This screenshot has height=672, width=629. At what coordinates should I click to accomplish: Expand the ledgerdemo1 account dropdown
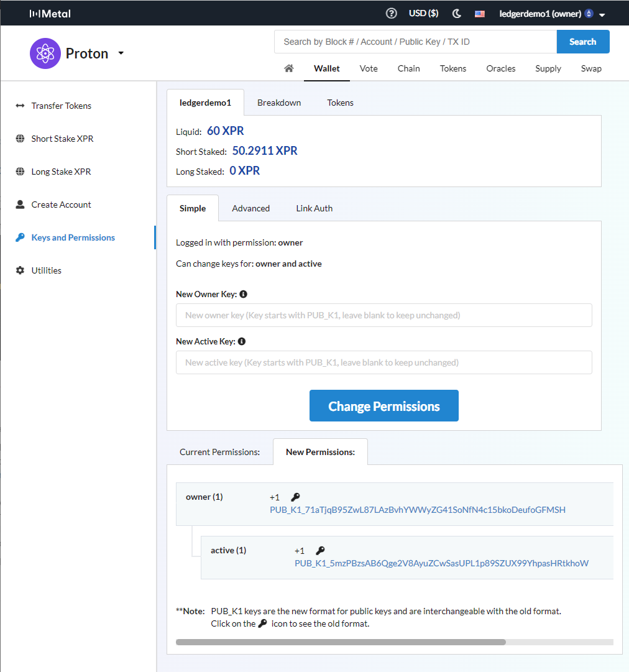(x=603, y=13)
